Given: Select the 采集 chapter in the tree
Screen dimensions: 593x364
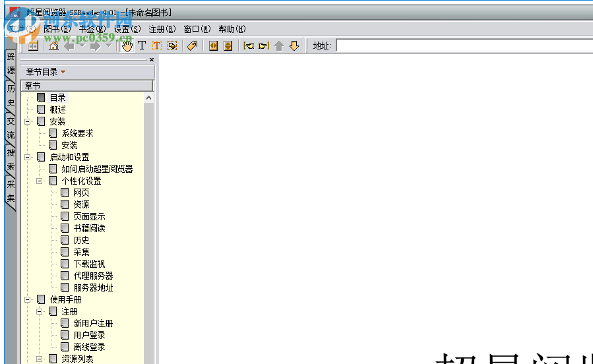Looking at the screenshot, I should click(81, 252).
